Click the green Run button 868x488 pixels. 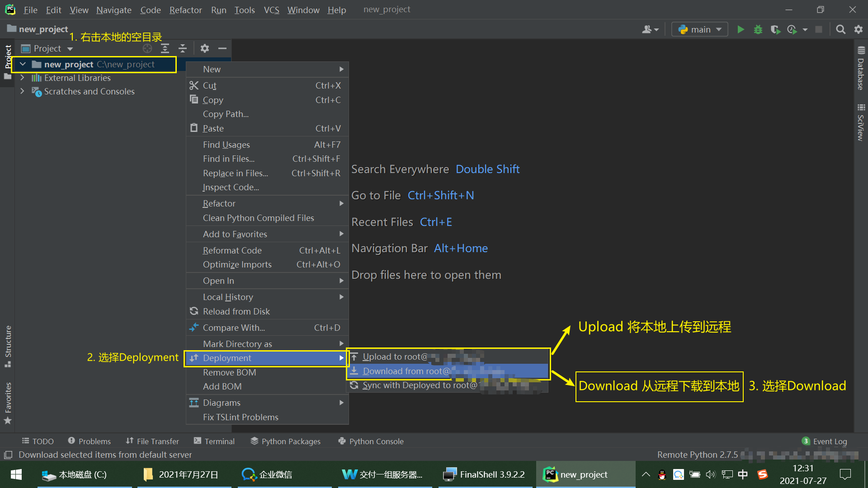click(x=741, y=29)
